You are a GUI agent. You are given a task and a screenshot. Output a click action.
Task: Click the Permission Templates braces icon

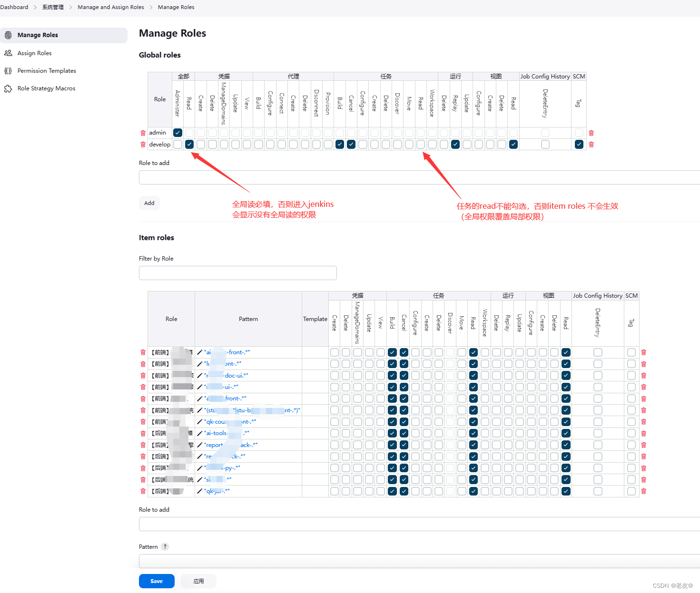[x=8, y=70]
